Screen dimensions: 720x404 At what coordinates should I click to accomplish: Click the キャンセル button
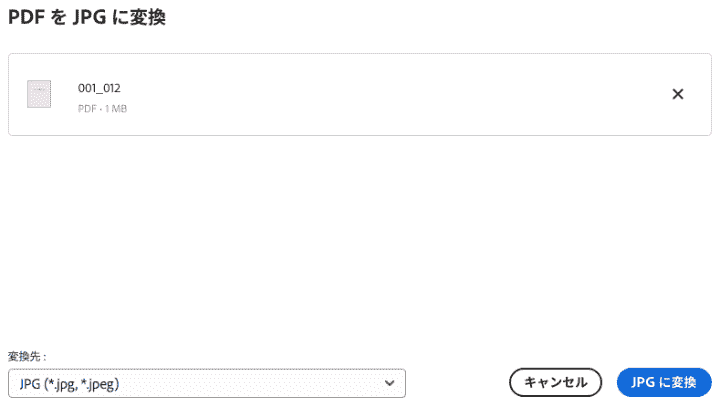click(556, 382)
